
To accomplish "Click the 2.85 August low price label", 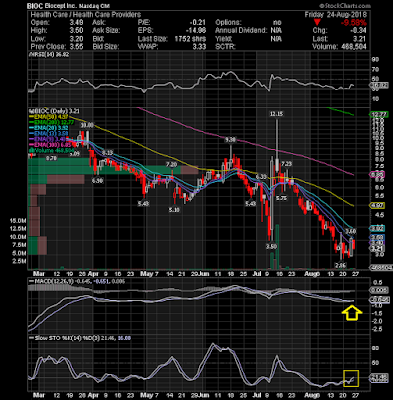I will (340, 265).
